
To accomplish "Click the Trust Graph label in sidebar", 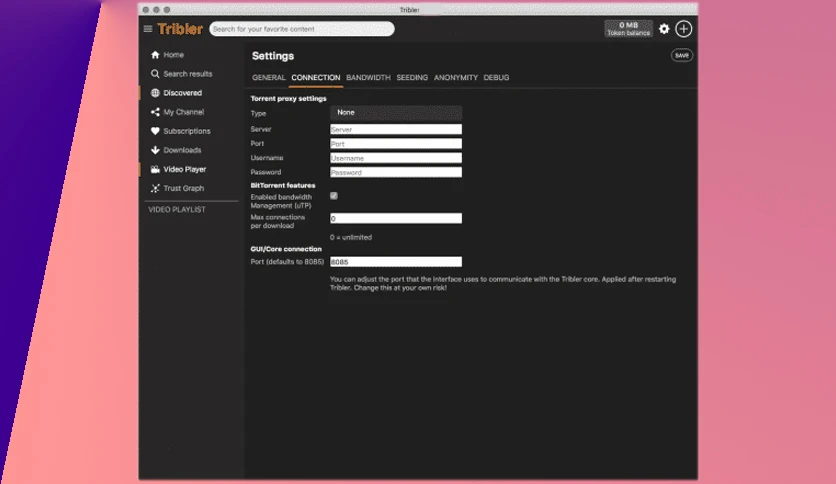I will tap(183, 188).
